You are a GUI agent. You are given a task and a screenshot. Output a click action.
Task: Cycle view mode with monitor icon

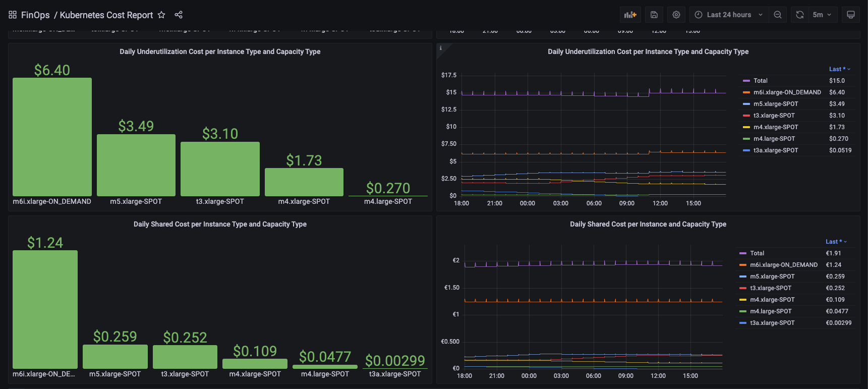(x=851, y=15)
